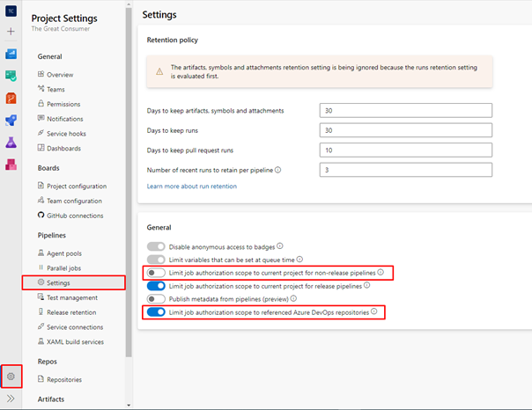Click the plus icon in left rail
This screenshot has width=532, height=410.
(x=11, y=31)
